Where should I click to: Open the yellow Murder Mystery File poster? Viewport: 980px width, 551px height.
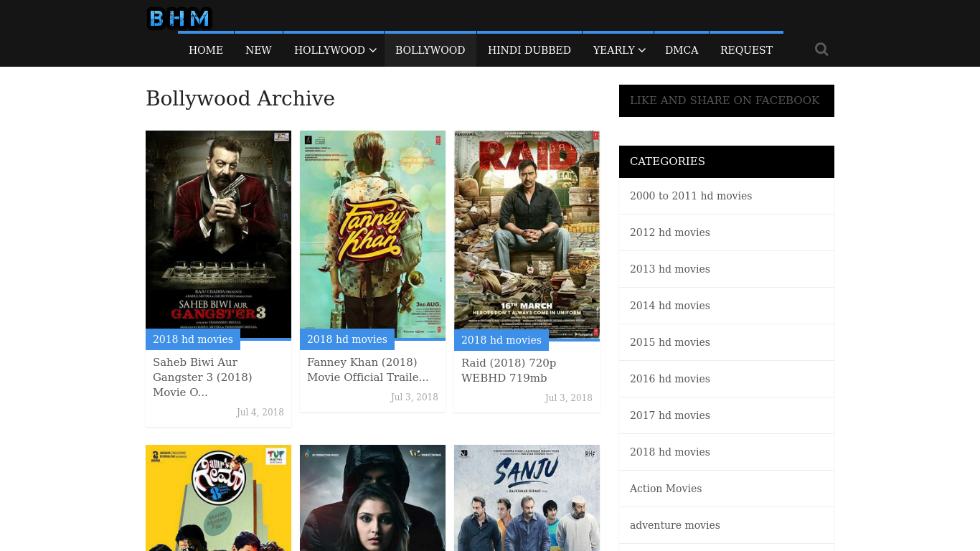(218, 498)
